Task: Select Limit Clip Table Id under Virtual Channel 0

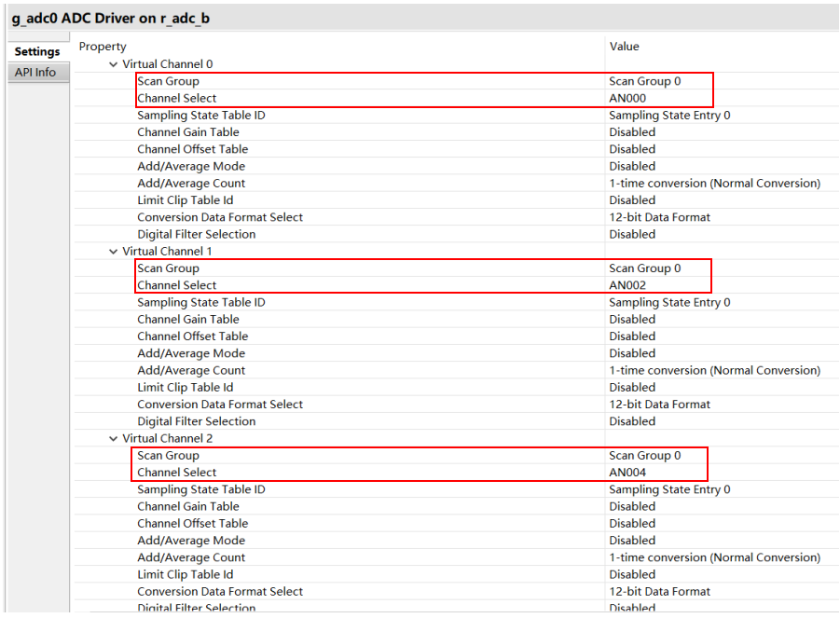Action: point(185,199)
